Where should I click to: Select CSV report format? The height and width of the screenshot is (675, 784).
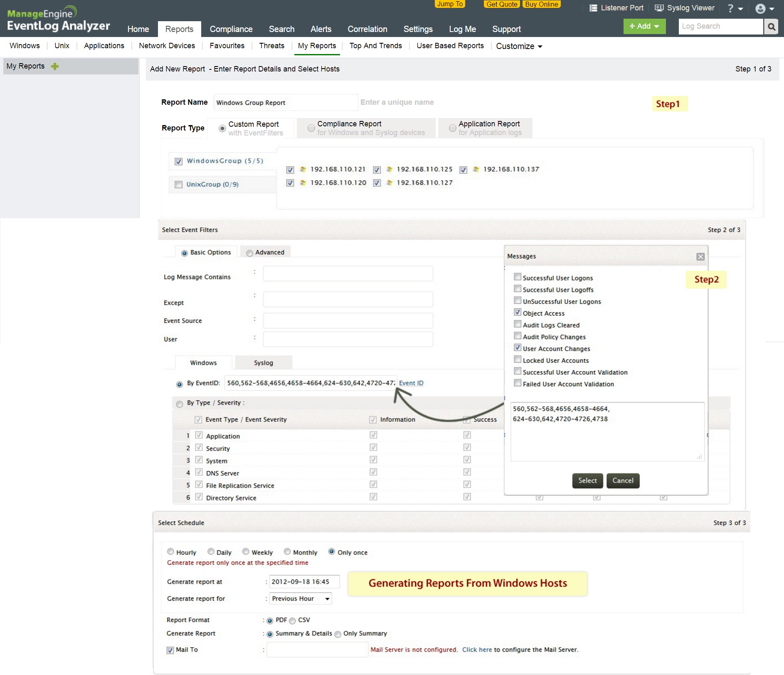pos(292,621)
